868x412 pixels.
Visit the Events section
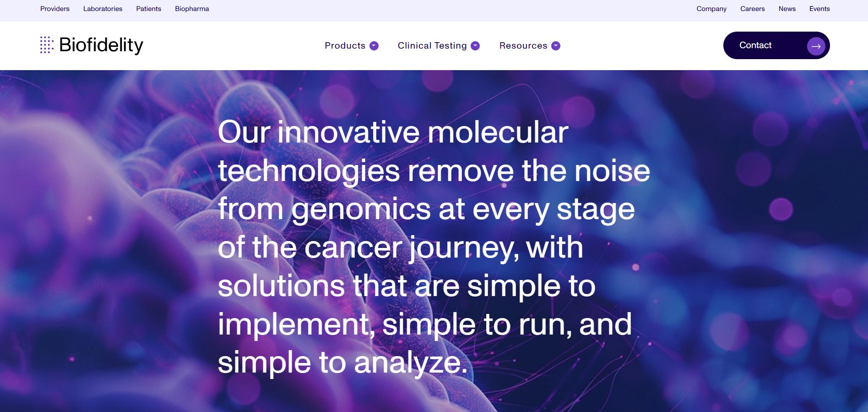point(819,9)
